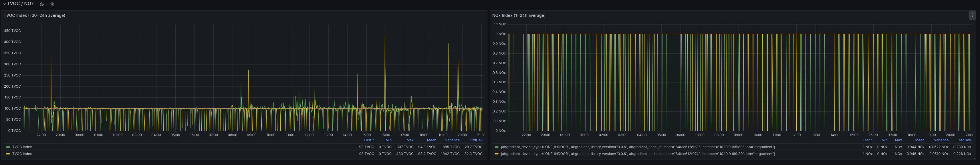Click the 0.946 NOx mean value
980x165 pixels.
tap(915, 154)
